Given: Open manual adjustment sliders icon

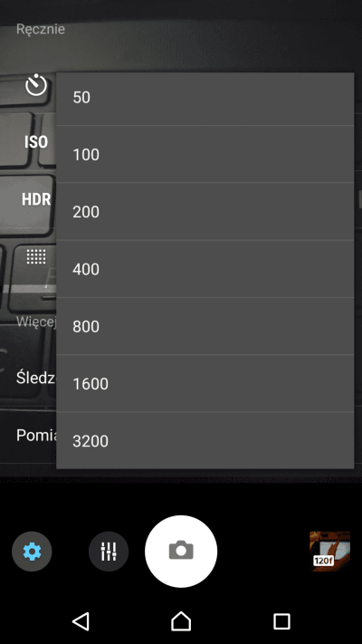Looking at the screenshot, I should coord(109,552).
